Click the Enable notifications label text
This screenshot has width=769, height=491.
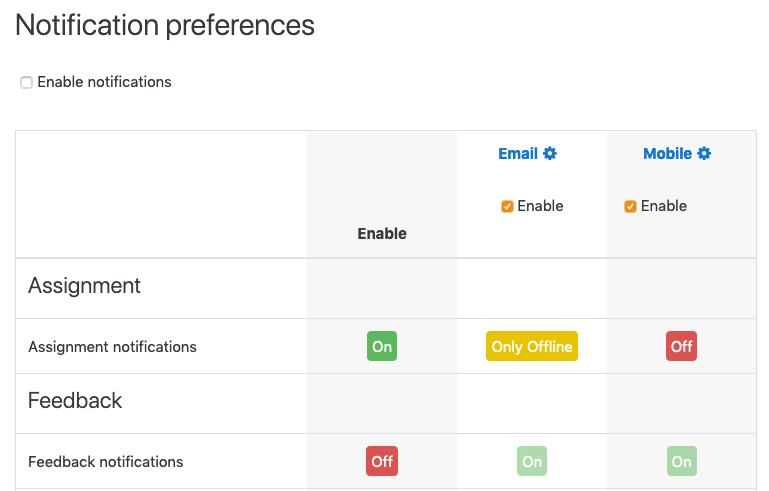point(104,82)
